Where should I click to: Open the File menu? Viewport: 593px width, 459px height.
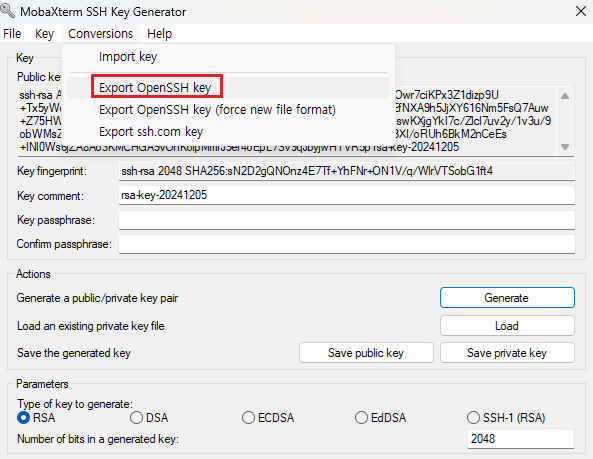point(12,34)
